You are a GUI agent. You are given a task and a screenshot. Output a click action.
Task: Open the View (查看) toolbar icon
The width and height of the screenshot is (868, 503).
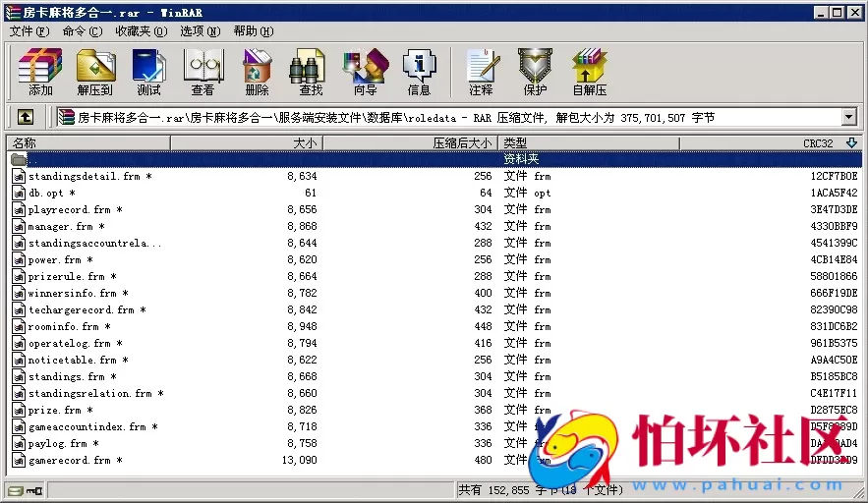[x=203, y=72]
